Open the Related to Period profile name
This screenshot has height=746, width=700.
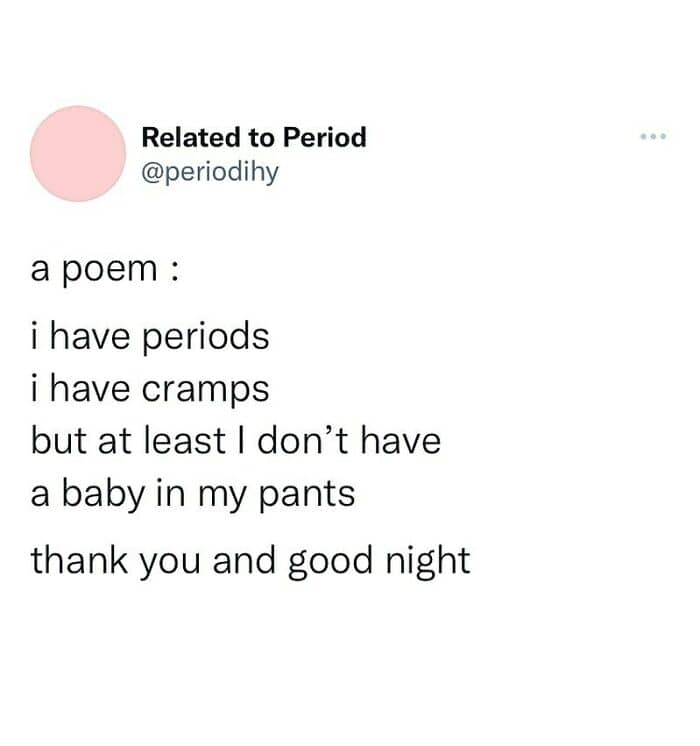254,137
